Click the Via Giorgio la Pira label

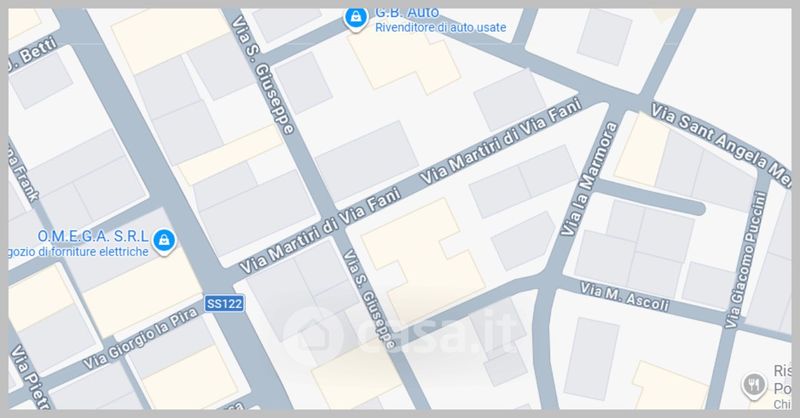point(140,339)
